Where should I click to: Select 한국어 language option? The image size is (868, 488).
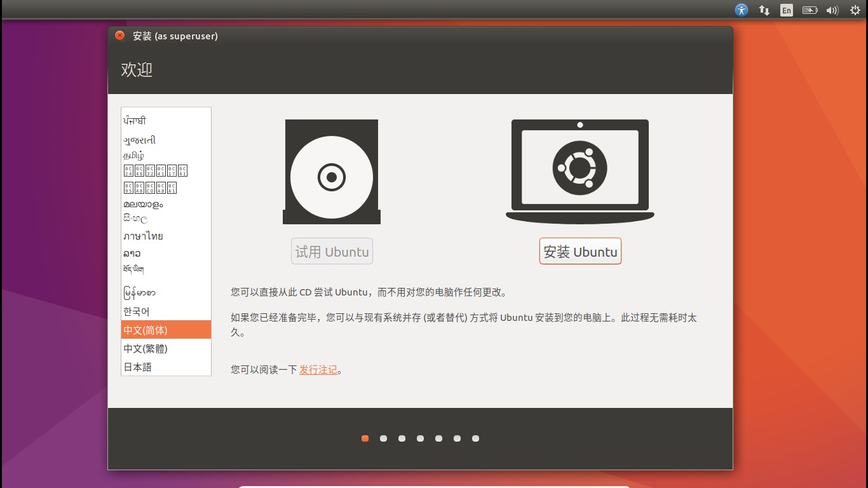pos(136,311)
